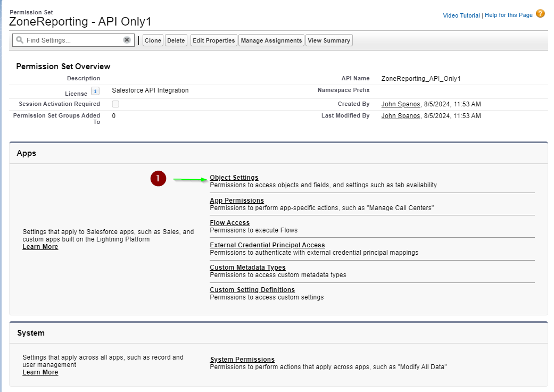Click the Permission Set Groups Added To value 0
This screenshot has width=554, height=392.
click(x=114, y=116)
